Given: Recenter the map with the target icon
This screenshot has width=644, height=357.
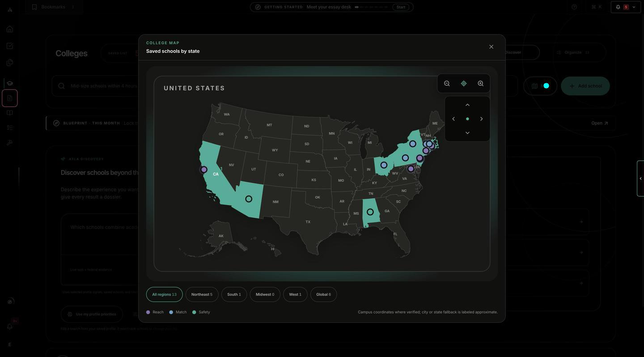Looking at the screenshot, I should click(464, 84).
